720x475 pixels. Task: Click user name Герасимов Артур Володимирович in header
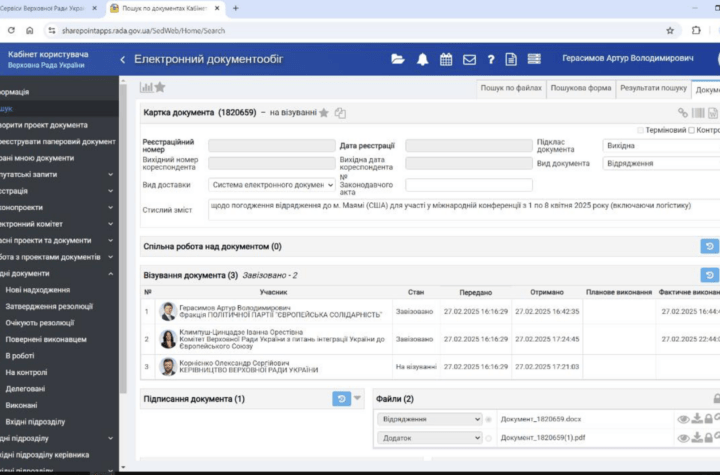tap(628, 58)
